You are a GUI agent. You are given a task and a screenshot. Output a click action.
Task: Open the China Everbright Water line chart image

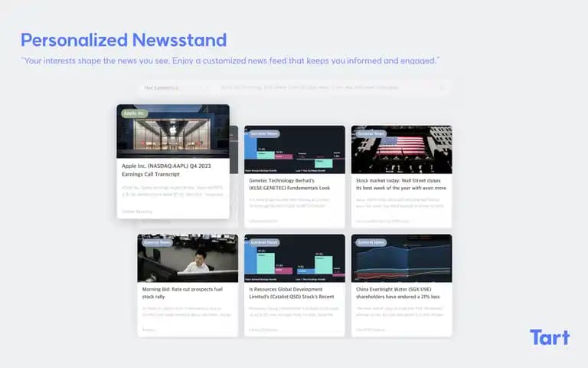coord(401,258)
